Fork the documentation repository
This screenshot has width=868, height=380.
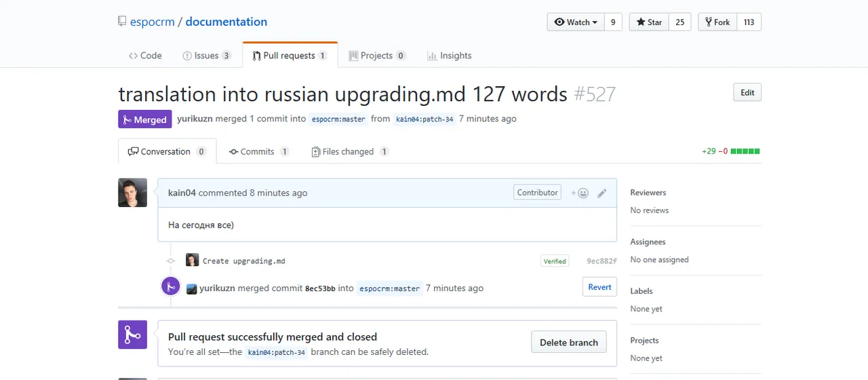click(x=717, y=22)
